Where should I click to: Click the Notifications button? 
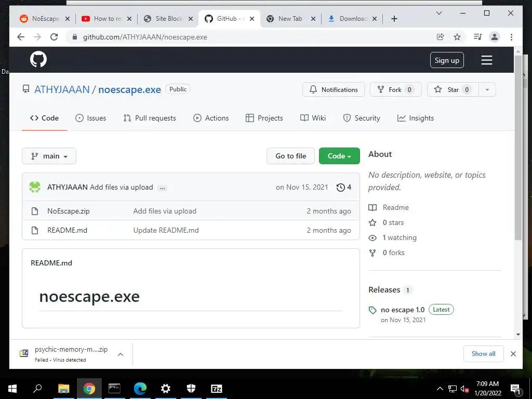click(x=334, y=89)
